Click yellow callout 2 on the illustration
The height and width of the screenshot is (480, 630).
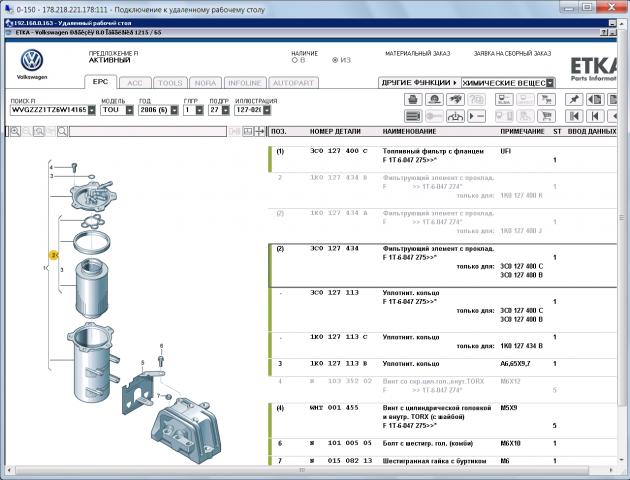pyautogui.click(x=53, y=255)
